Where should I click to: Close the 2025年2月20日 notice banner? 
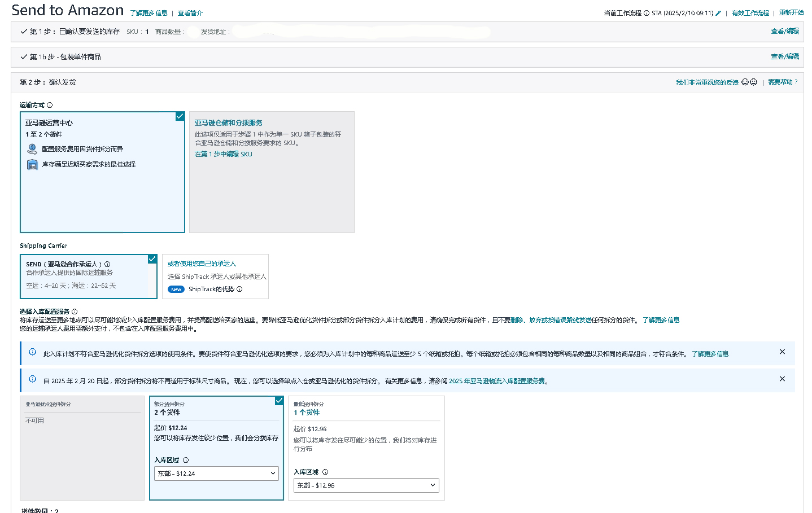coord(782,379)
